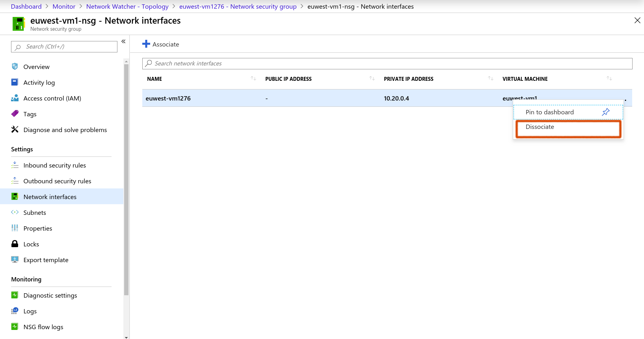Screen dimensions: 644x339
Task: Open Logs in sidebar
Action: click(30, 311)
